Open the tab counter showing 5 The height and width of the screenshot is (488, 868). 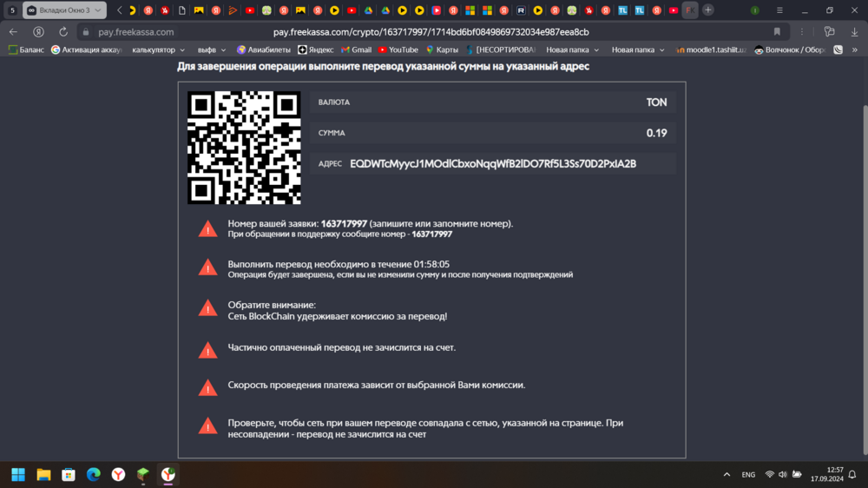[x=12, y=10]
